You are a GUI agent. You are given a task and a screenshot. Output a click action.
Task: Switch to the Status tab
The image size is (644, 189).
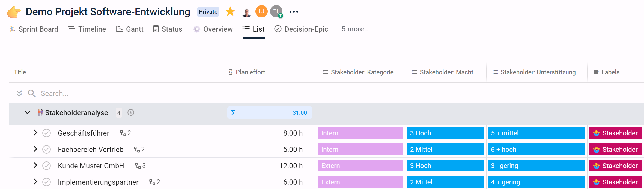(168, 29)
